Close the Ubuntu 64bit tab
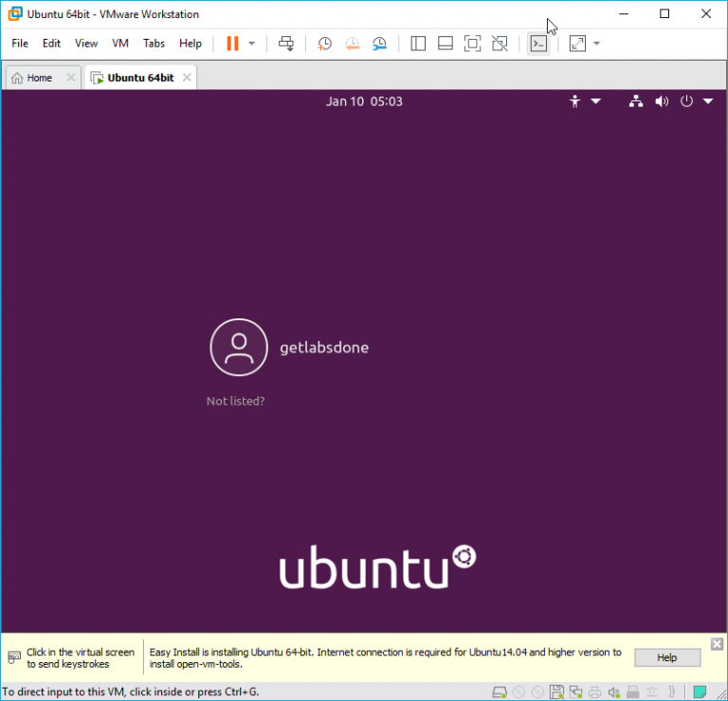The image size is (728, 701). tap(187, 78)
